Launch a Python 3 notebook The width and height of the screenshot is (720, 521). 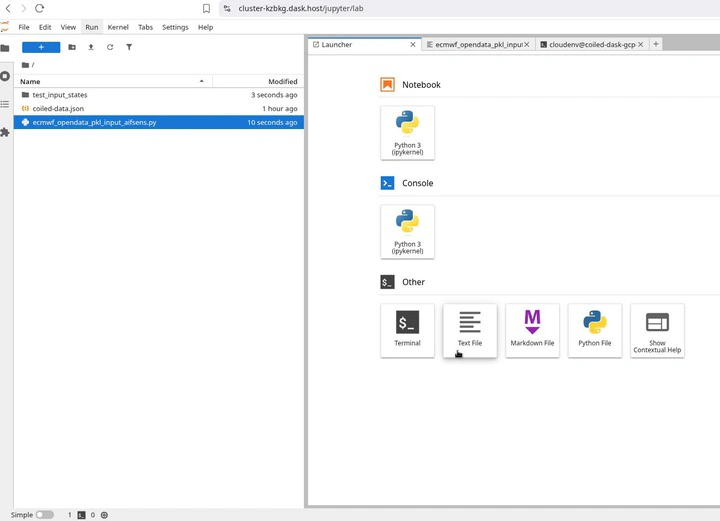pos(407,132)
